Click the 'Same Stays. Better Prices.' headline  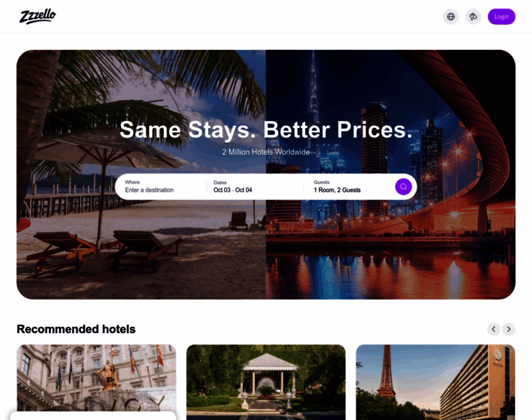pyautogui.click(x=266, y=129)
